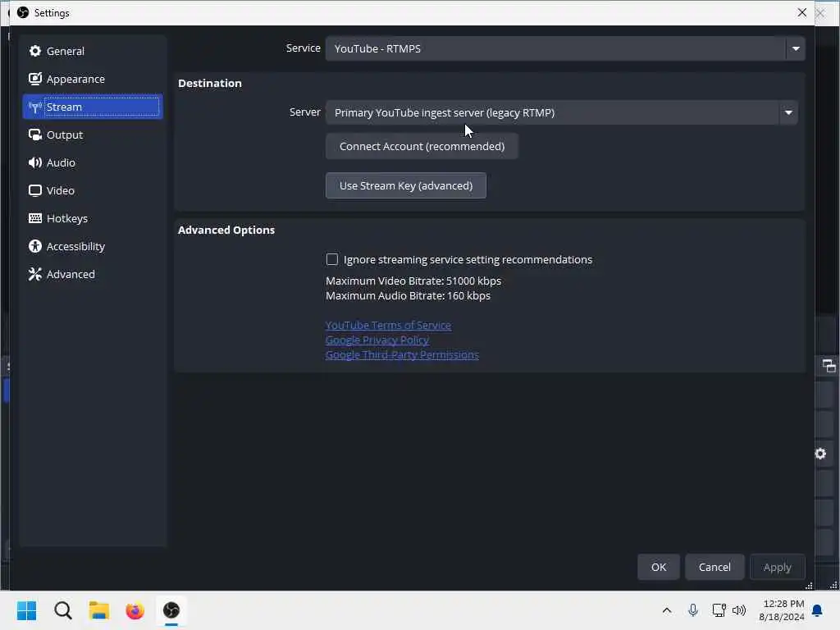Click the volume tray icon
This screenshot has height=630, width=840.
click(x=739, y=610)
